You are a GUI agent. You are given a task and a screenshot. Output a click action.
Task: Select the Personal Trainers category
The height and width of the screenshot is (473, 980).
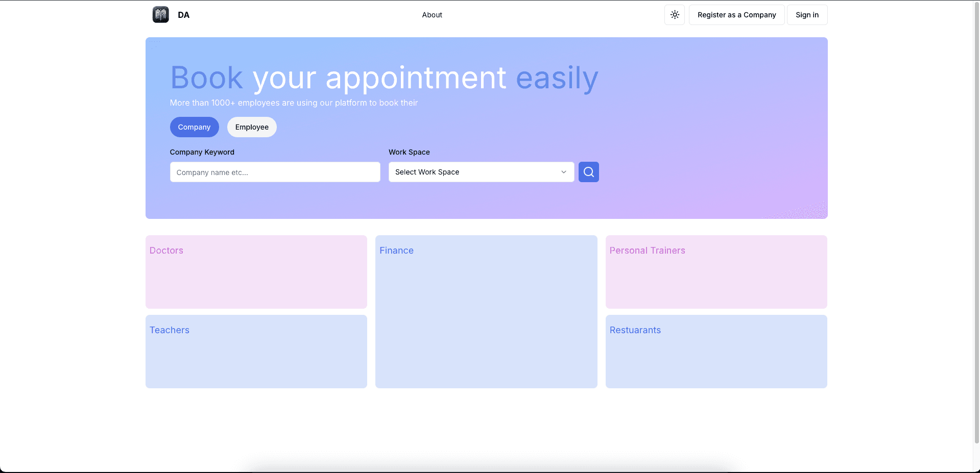coord(716,272)
